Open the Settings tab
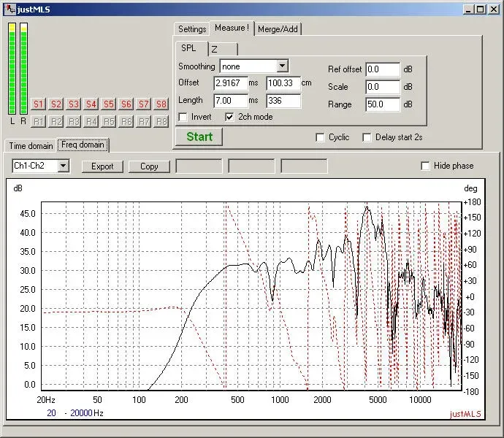Image resolution: width=504 pixels, height=438 pixels. tap(192, 29)
